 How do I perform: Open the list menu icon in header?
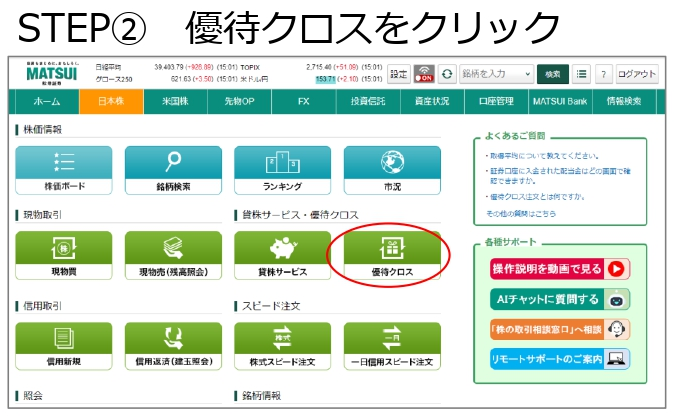click(x=581, y=74)
